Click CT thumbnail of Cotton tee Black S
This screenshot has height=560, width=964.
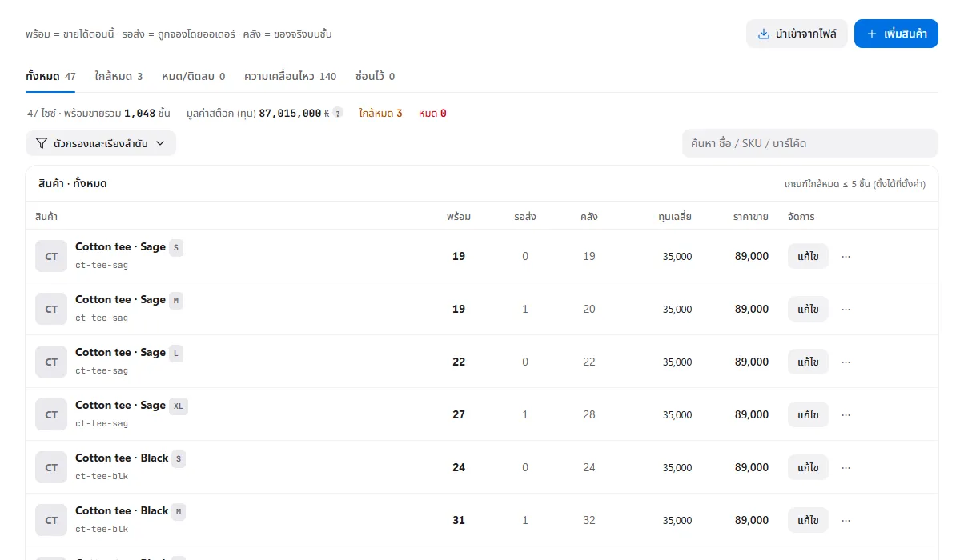click(51, 467)
